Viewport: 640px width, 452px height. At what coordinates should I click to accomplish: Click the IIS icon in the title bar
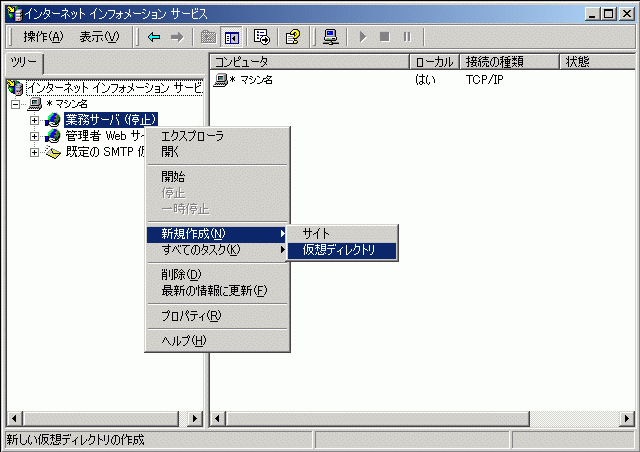(x=15, y=13)
